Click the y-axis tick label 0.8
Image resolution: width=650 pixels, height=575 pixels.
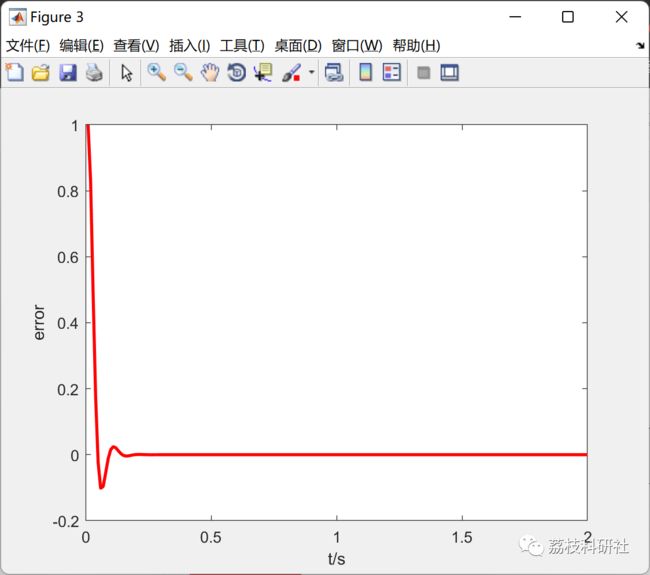click(68, 192)
